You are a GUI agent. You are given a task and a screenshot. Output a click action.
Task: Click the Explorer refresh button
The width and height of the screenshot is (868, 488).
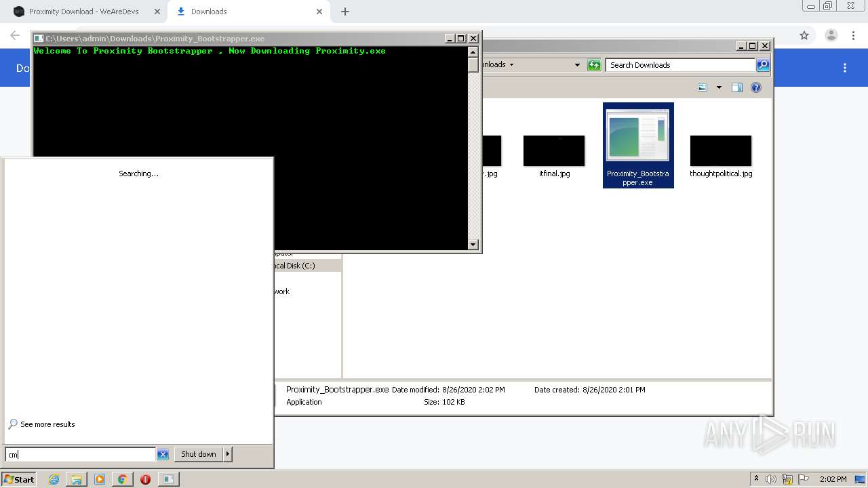(x=594, y=65)
